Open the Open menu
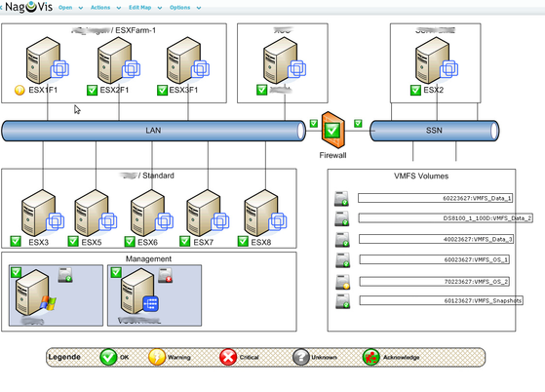 [65, 7]
